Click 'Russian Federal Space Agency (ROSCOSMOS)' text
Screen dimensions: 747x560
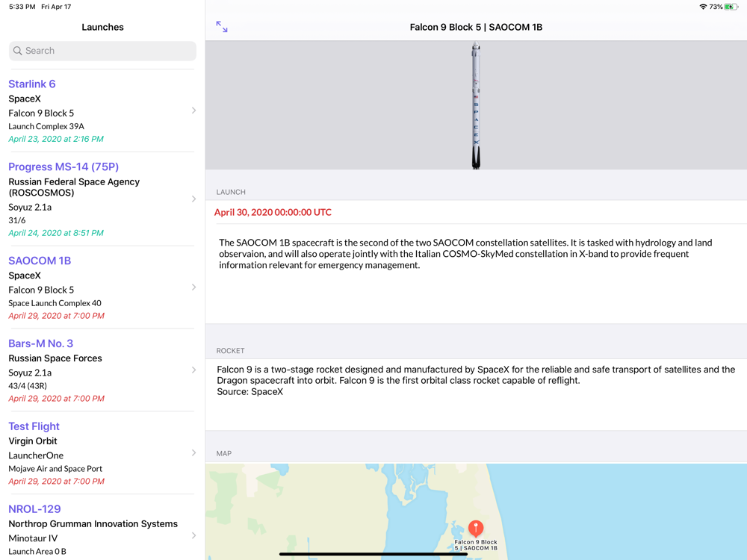[x=74, y=187]
